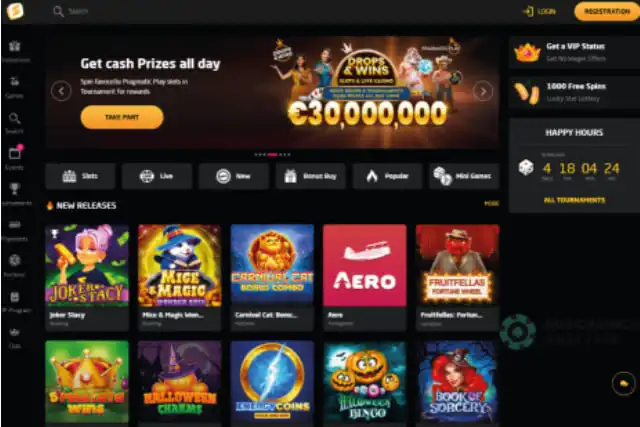Click the Take Part button
Viewport: 640px width, 427px height.
[x=122, y=117]
